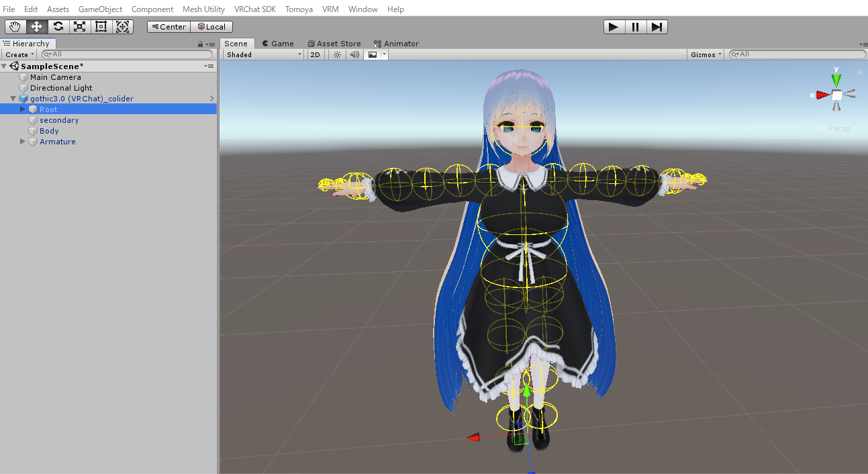Select the combined Transform tool

122,27
